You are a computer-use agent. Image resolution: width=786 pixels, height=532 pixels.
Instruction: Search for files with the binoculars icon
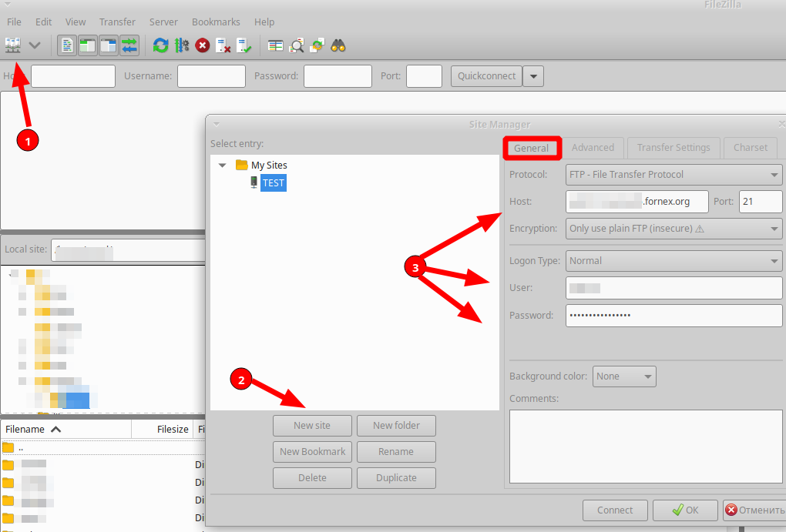338,45
